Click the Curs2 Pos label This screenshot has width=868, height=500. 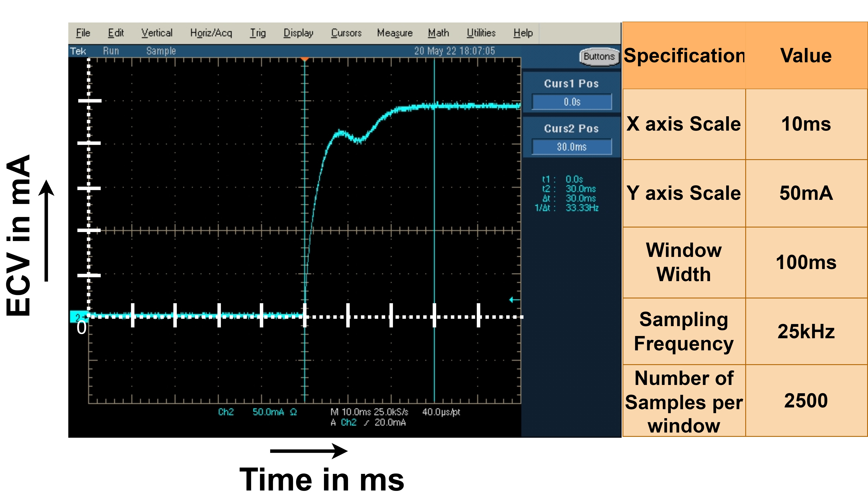(x=571, y=128)
